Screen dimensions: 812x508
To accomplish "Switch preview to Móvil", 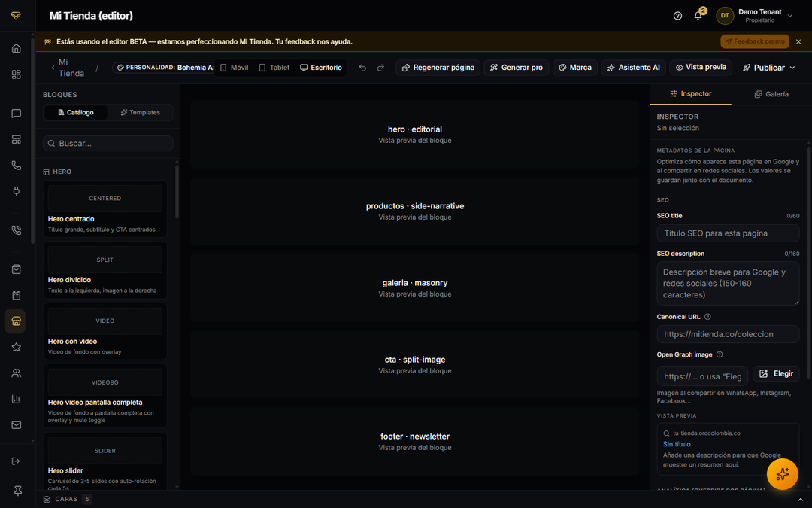I will tap(234, 68).
